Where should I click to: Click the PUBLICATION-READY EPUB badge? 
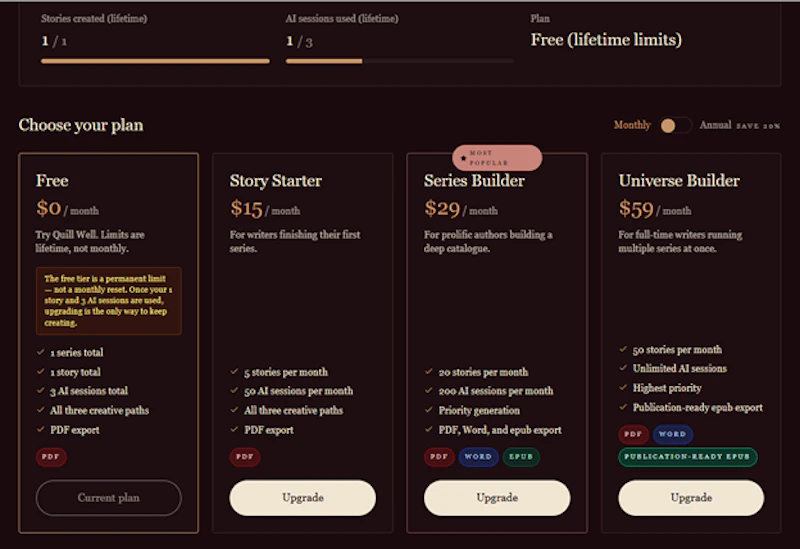688,457
